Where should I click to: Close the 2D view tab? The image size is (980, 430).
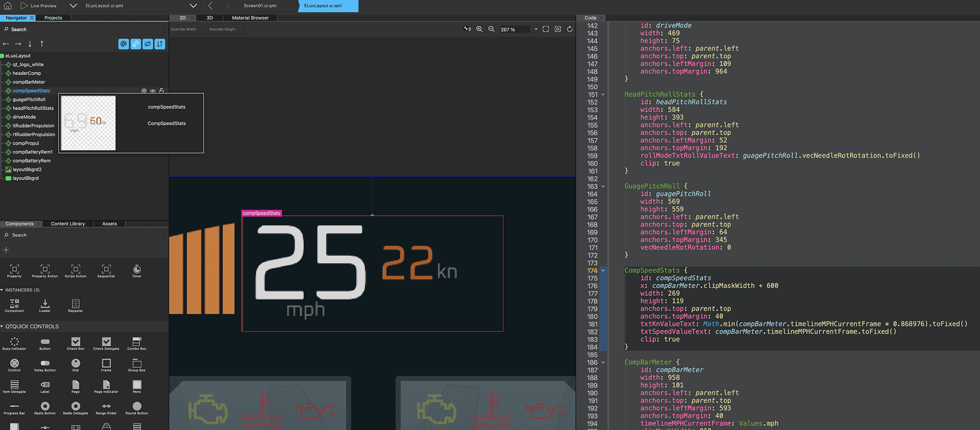tap(192, 18)
